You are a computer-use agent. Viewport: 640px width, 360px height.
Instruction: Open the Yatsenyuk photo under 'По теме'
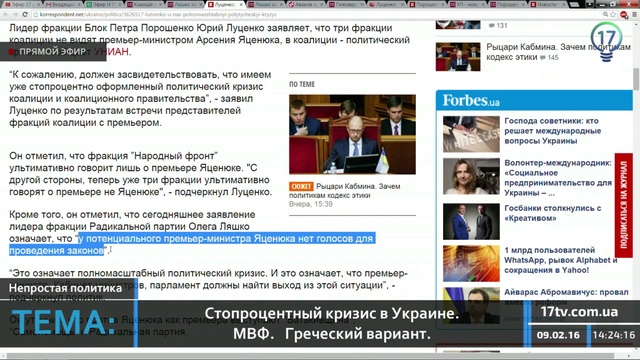[352, 134]
